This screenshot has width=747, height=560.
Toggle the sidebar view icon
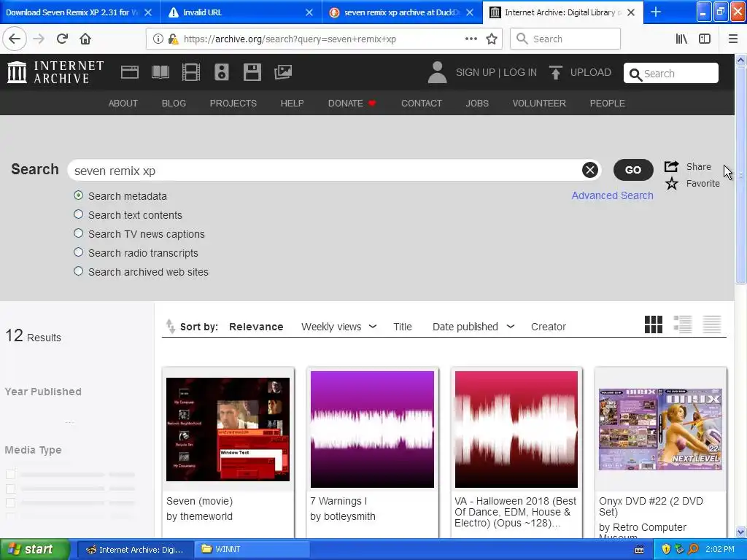(x=705, y=39)
